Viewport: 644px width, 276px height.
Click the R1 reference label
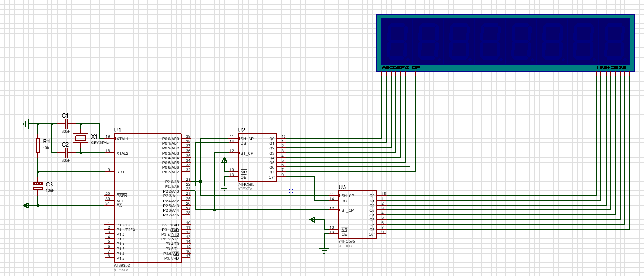pyautogui.click(x=46, y=141)
